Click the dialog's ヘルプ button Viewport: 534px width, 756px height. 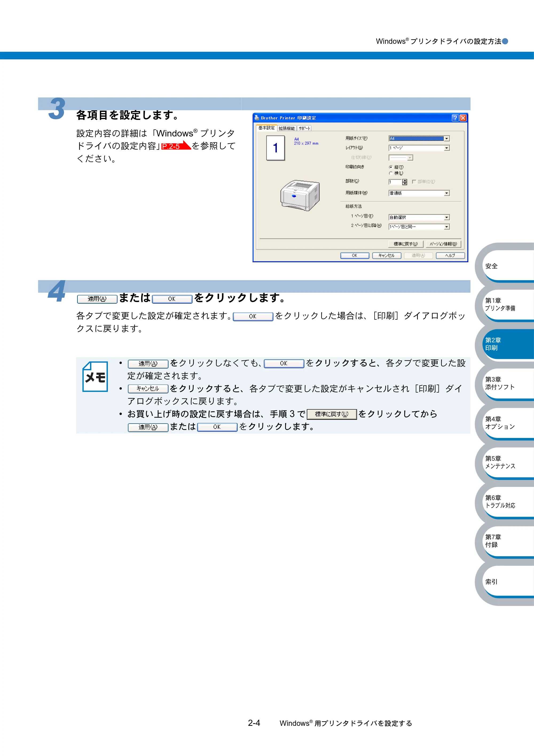(450, 256)
